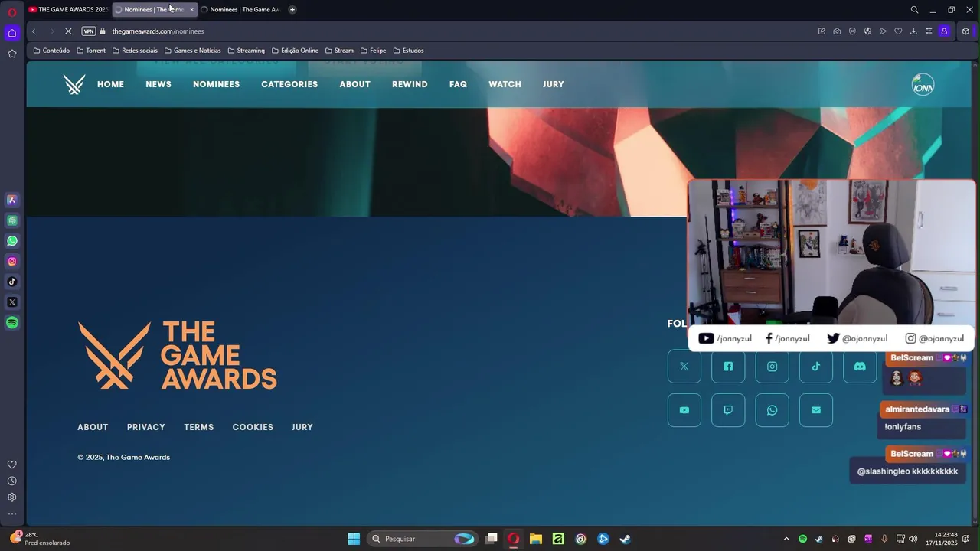Viewport: 980px width, 551px height.
Task: Open WATCH in site navigation
Action: point(505,84)
